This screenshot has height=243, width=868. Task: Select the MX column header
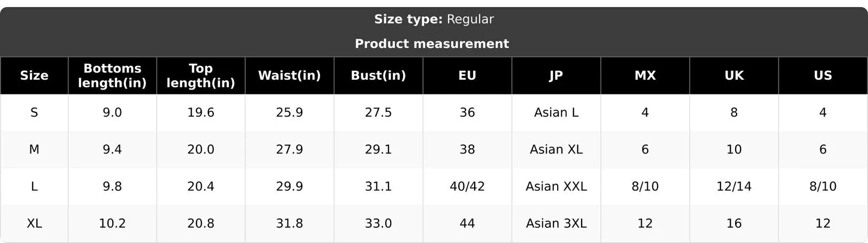[645, 75]
